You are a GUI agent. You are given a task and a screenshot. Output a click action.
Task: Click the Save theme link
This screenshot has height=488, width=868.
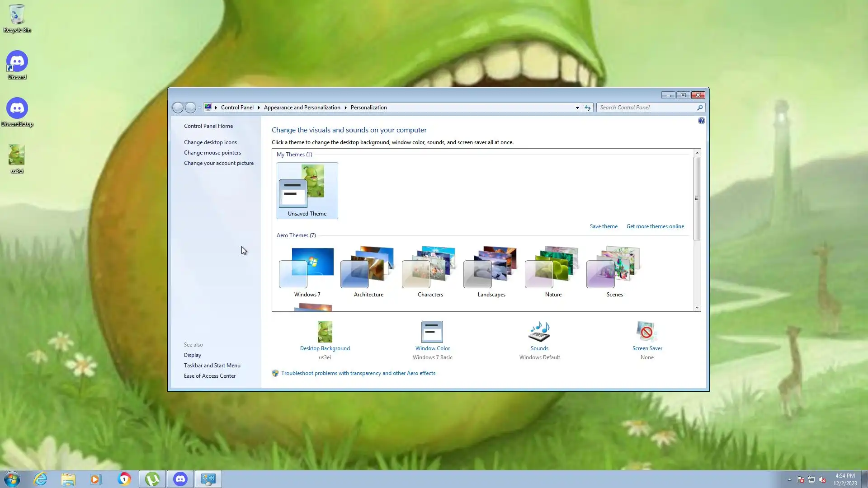(604, 226)
